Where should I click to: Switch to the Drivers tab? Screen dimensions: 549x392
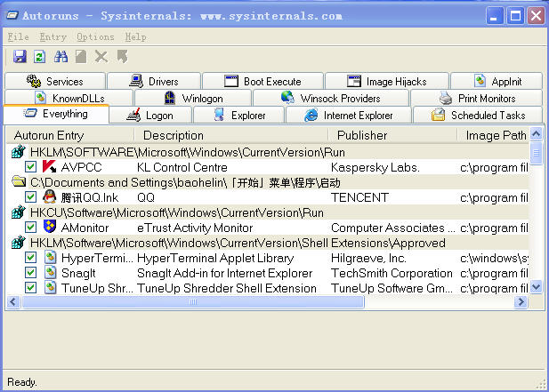[154, 81]
